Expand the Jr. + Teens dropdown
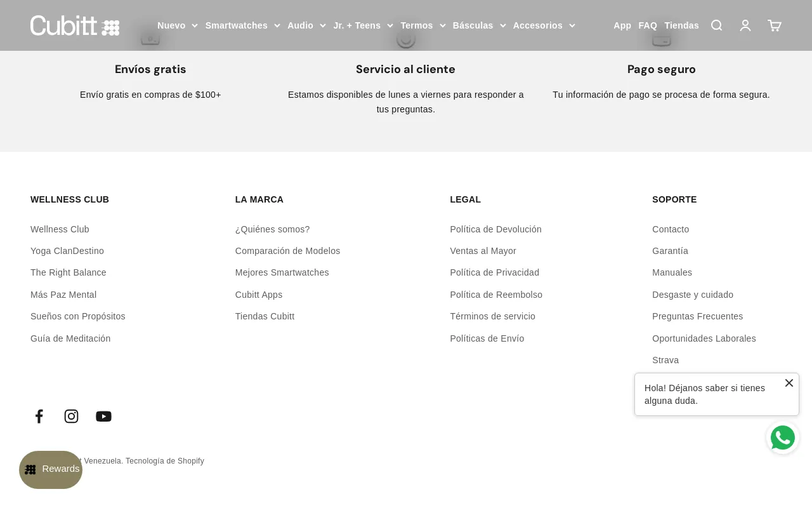 [x=363, y=25]
